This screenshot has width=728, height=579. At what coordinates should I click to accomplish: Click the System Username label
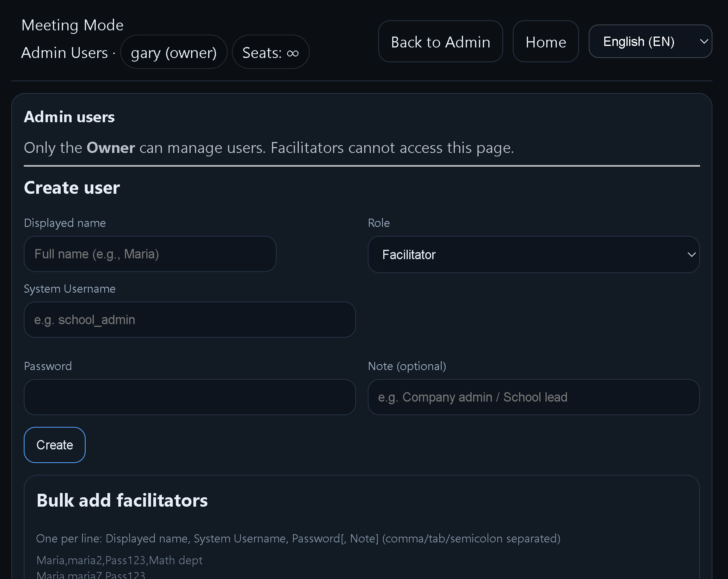click(x=70, y=289)
